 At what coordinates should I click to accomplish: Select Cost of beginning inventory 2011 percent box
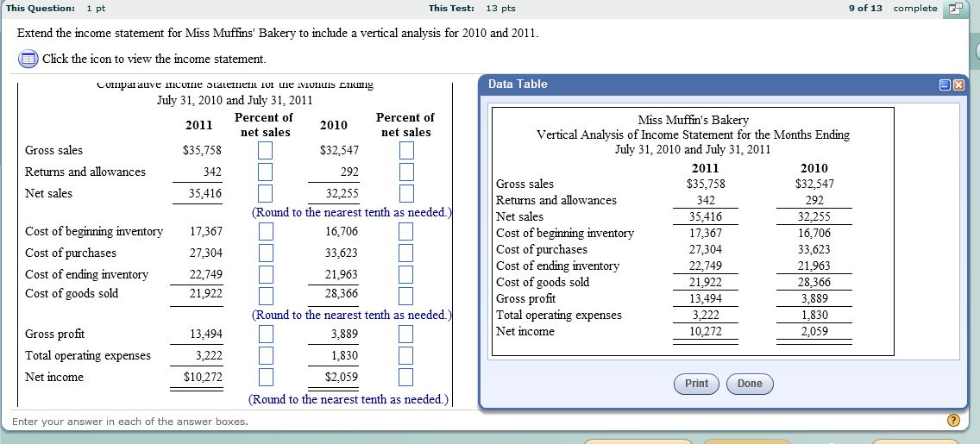click(x=266, y=232)
